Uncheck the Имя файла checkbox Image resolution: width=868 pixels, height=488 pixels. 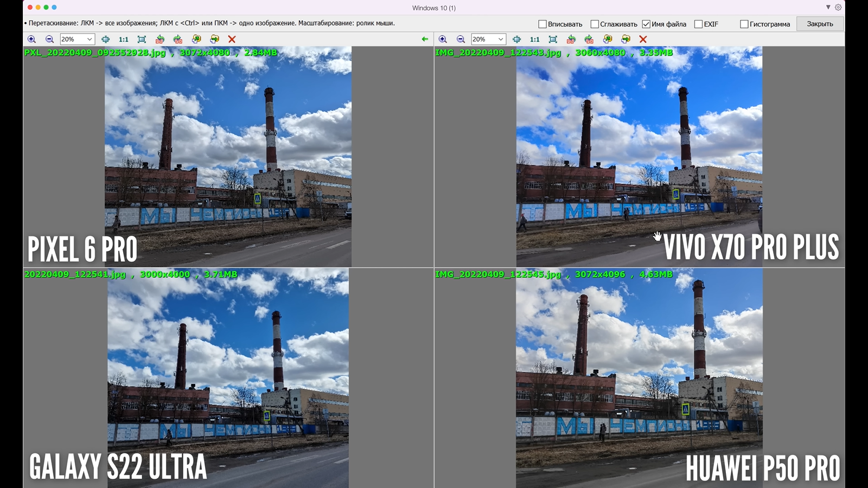[x=646, y=24]
